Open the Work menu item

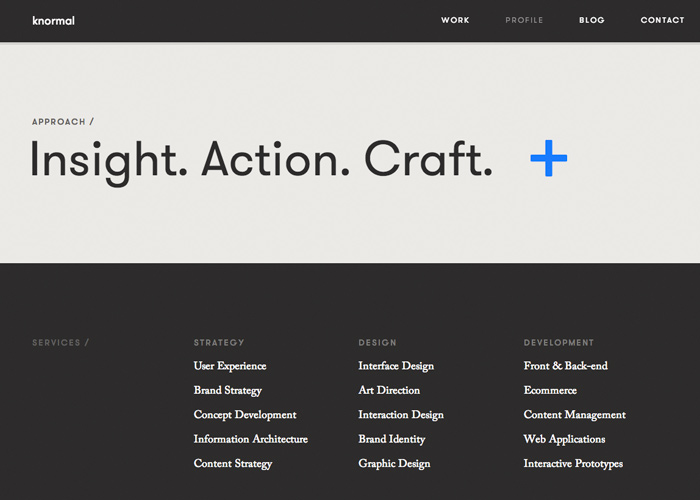[455, 20]
